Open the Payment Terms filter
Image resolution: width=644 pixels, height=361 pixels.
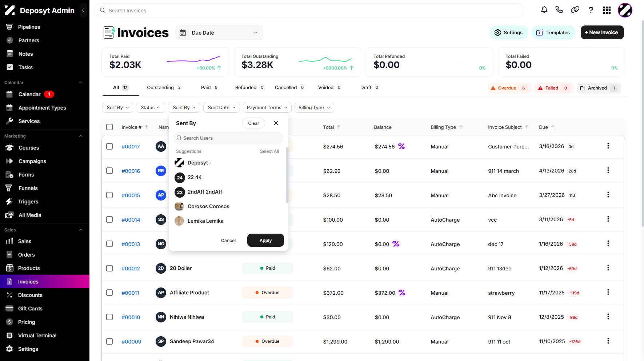coord(267,107)
